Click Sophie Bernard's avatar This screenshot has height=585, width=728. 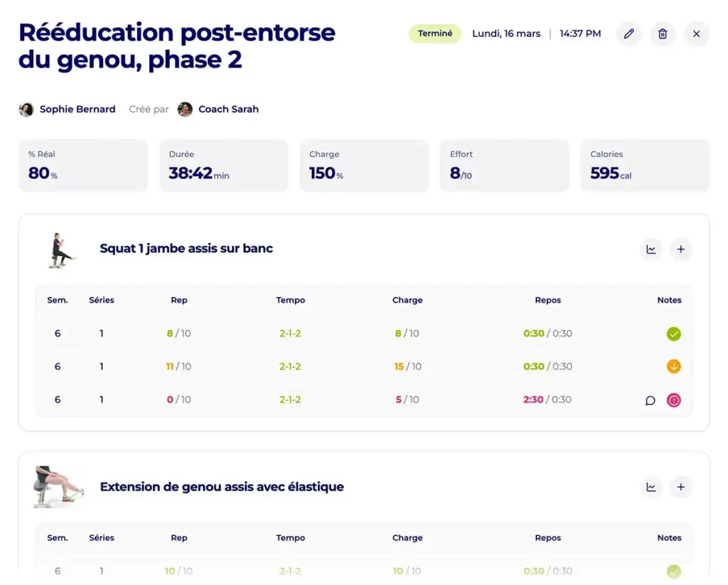click(26, 109)
